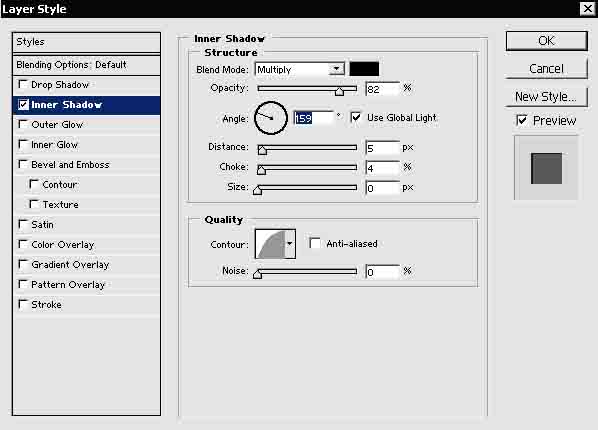Screen dimensions: 598x430
Task: Enable the Color Overlay checkbox
Action: click(23, 244)
